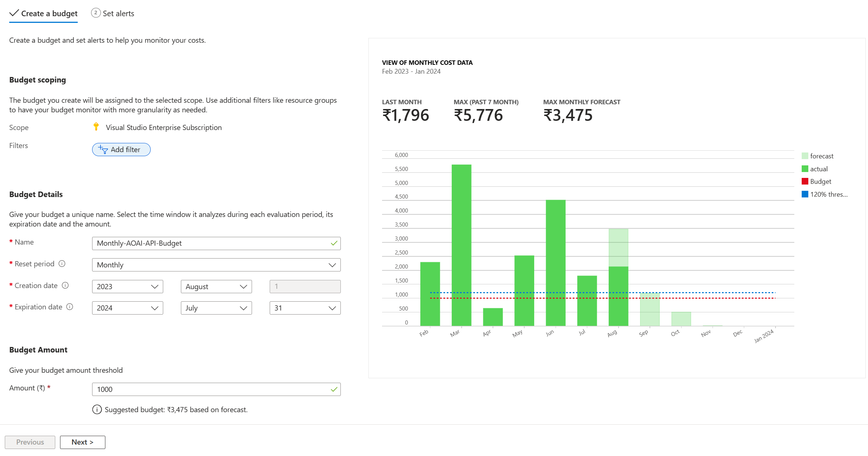Open the Reset period Monthly dropdown
Viewport: 868px width, 456px height.
(216, 265)
